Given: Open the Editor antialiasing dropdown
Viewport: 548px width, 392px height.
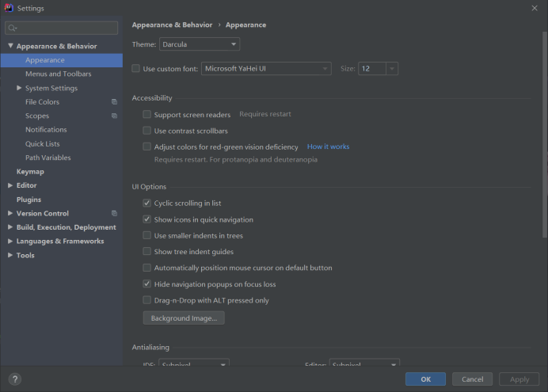Looking at the screenshot, I should pyautogui.click(x=364, y=363).
